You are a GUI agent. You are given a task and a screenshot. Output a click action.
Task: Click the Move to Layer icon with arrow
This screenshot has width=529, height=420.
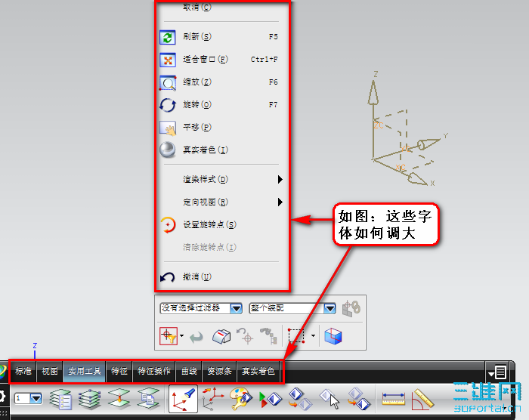pyautogui.click(x=119, y=400)
